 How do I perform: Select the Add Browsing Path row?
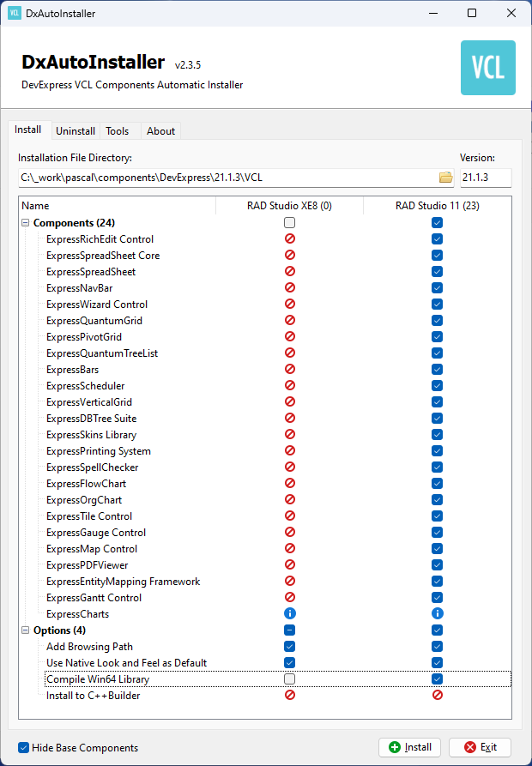(x=265, y=646)
